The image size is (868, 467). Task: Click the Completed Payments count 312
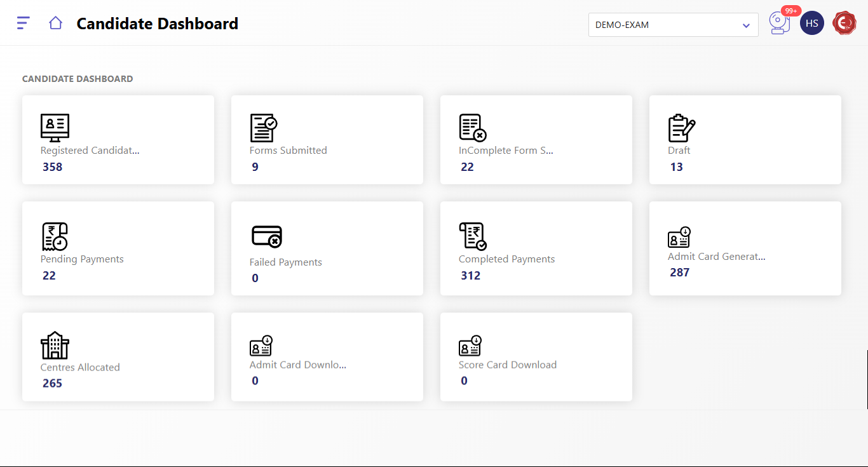tap(471, 276)
